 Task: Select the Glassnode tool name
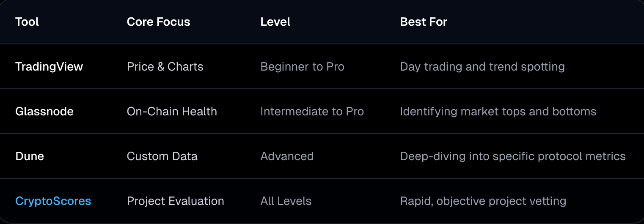click(x=44, y=111)
